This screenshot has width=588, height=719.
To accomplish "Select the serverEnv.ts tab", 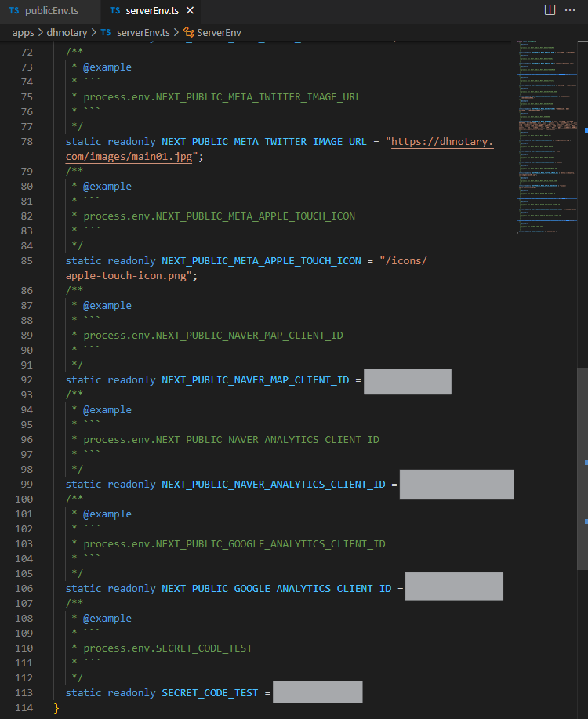I will click(x=146, y=11).
